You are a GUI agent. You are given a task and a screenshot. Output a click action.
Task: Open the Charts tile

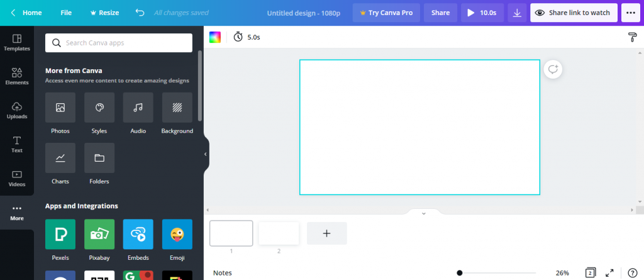point(60,158)
